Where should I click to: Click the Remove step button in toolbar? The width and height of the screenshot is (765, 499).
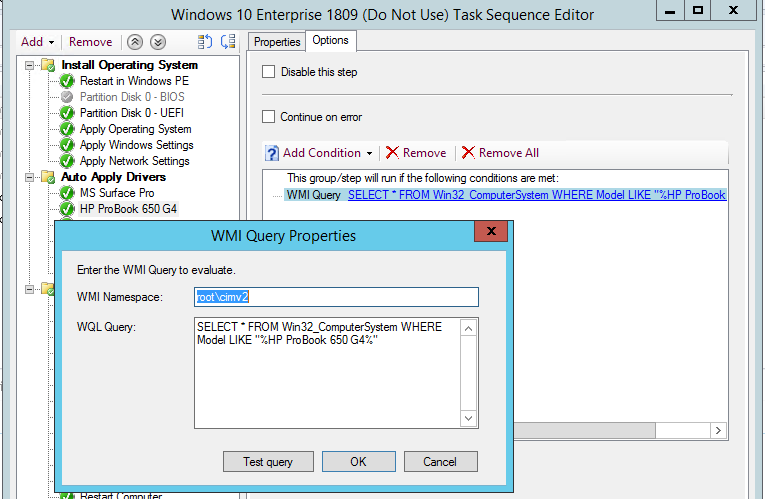click(90, 42)
